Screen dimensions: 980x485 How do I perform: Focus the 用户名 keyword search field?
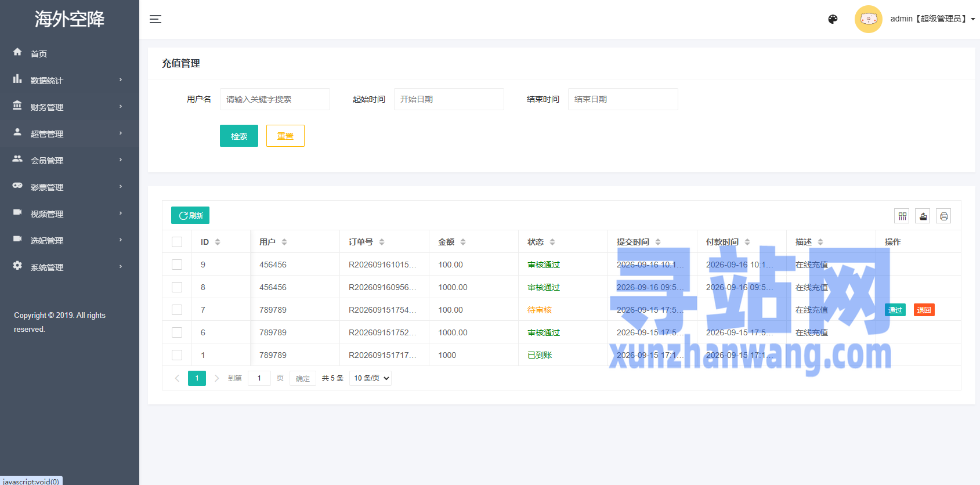click(x=275, y=99)
